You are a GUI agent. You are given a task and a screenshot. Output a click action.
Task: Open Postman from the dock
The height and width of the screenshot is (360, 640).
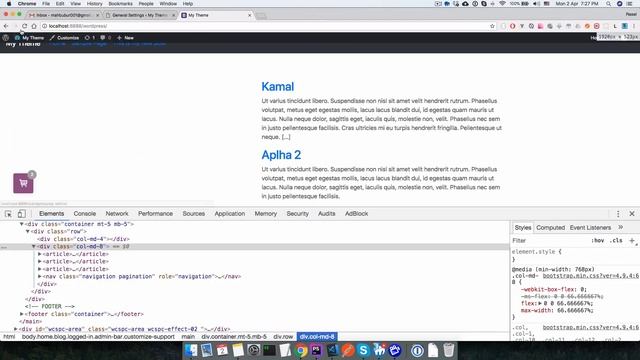coord(348,350)
